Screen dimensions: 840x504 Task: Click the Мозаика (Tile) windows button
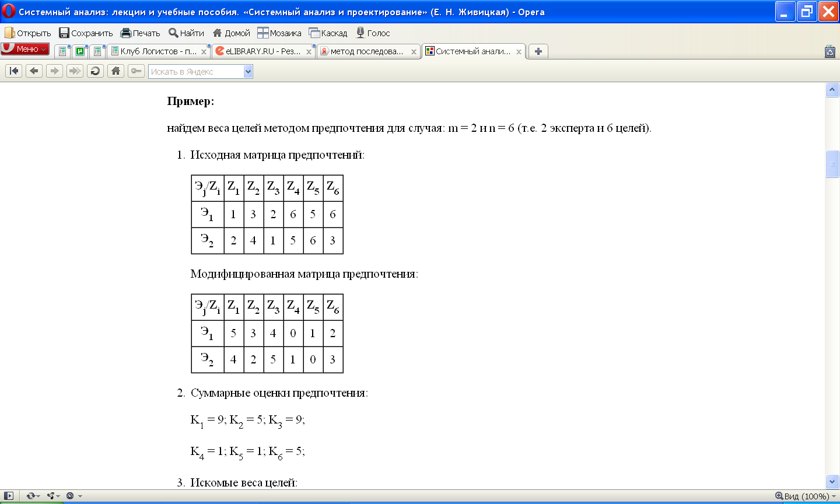tap(279, 33)
